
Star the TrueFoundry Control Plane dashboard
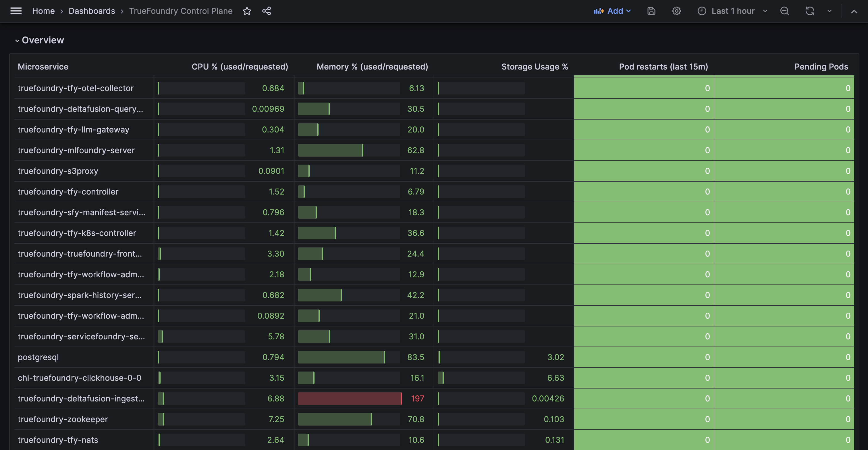point(247,11)
